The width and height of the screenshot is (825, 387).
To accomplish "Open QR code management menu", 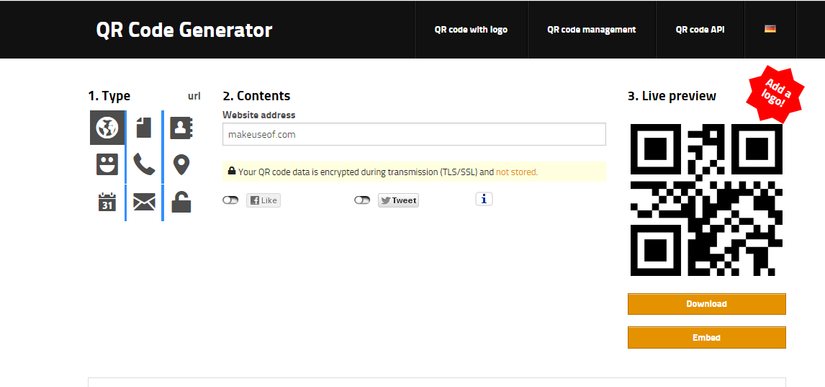I will [591, 30].
